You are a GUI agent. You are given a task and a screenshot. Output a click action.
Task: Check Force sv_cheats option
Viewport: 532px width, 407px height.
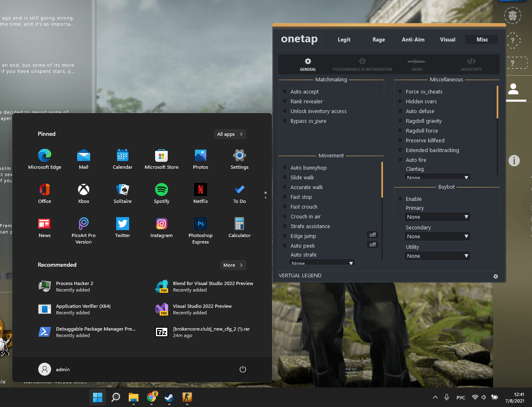point(400,91)
